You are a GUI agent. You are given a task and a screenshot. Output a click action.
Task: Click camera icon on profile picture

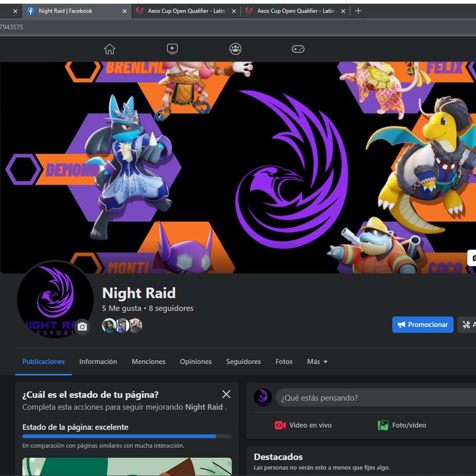(82, 326)
